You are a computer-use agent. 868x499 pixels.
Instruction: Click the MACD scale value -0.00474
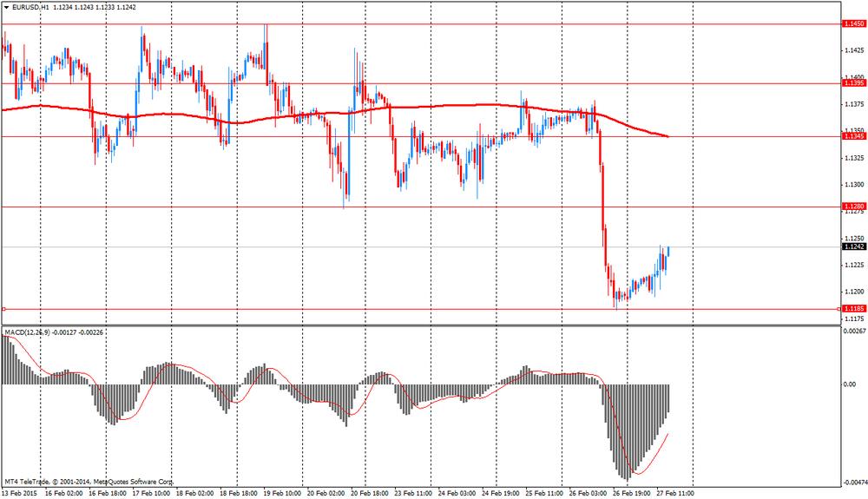pos(854,483)
